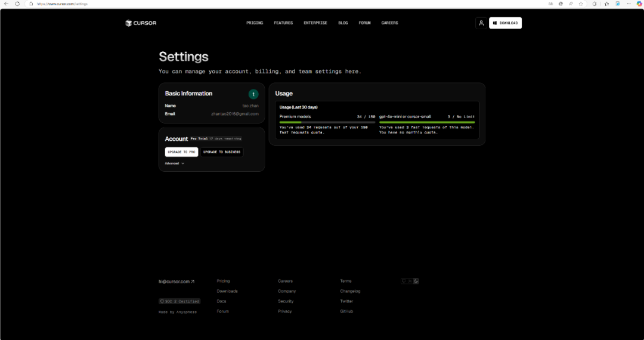Open the Forum nav item
Screen dimensions: 644x340
[x=365, y=23]
